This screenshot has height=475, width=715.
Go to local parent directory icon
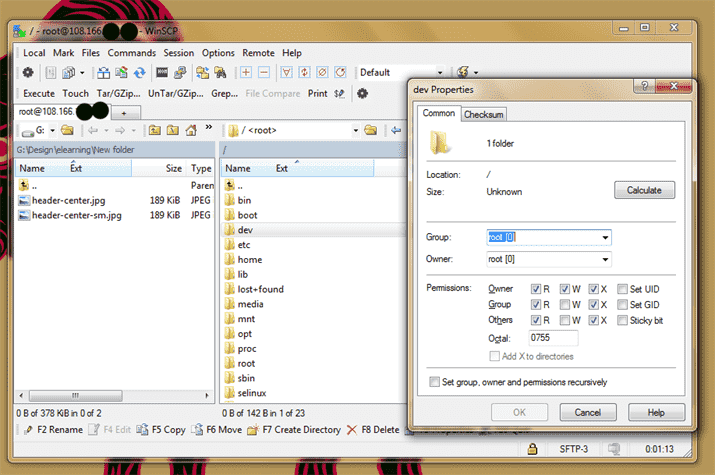click(x=155, y=130)
